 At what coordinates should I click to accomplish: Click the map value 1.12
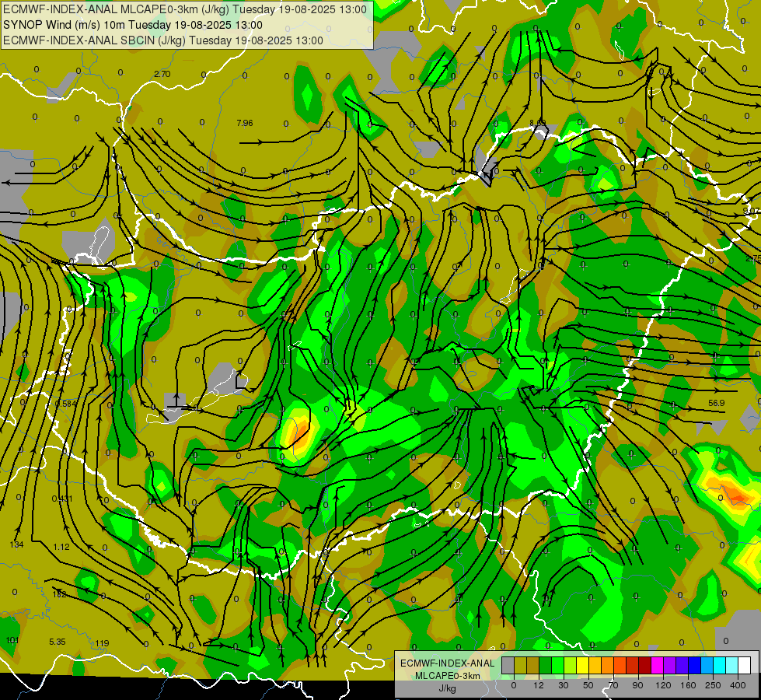pos(61,547)
